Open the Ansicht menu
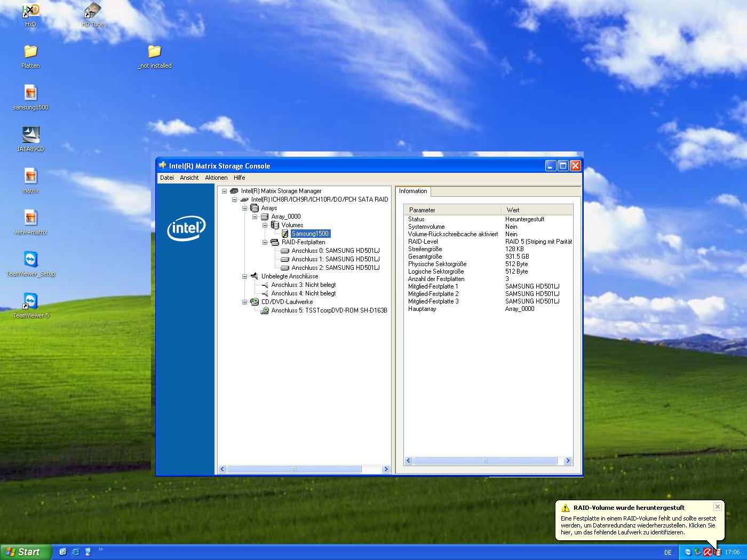Image resolution: width=747 pixels, height=560 pixels. click(x=189, y=178)
